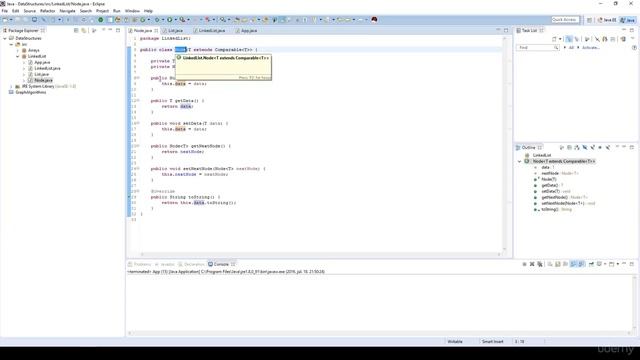Click the Open Perspective icon

(589, 20)
